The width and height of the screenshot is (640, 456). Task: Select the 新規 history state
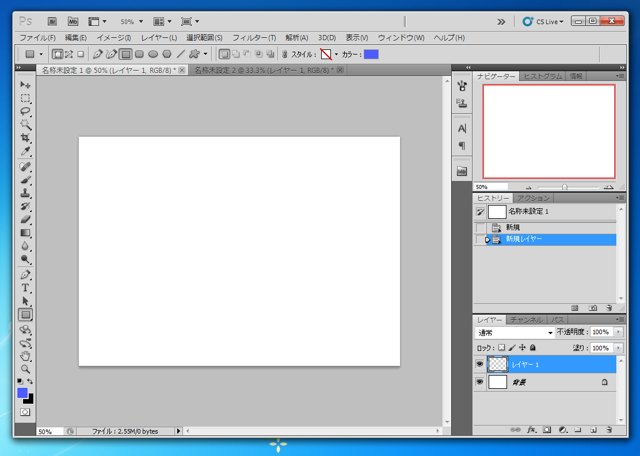(x=513, y=227)
